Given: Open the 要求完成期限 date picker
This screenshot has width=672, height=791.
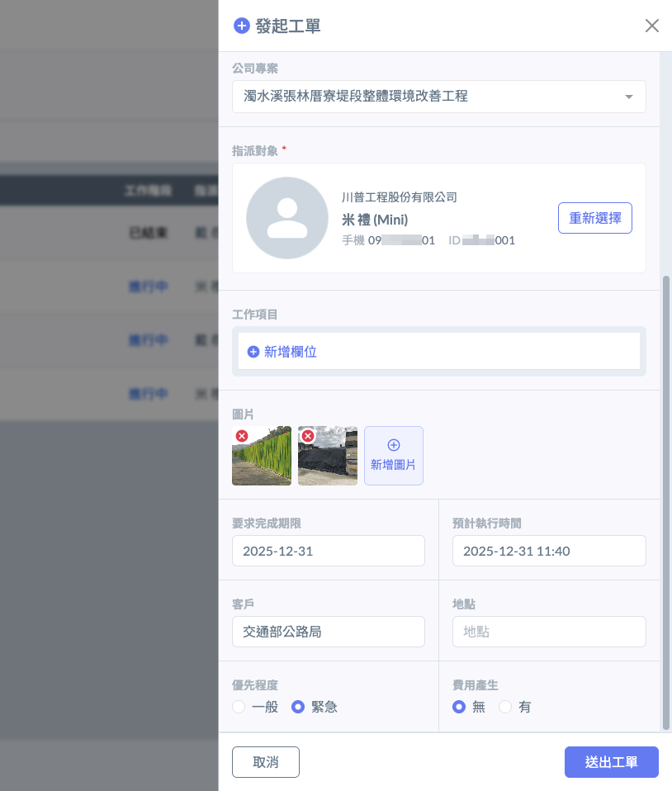Looking at the screenshot, I should 328,551.
